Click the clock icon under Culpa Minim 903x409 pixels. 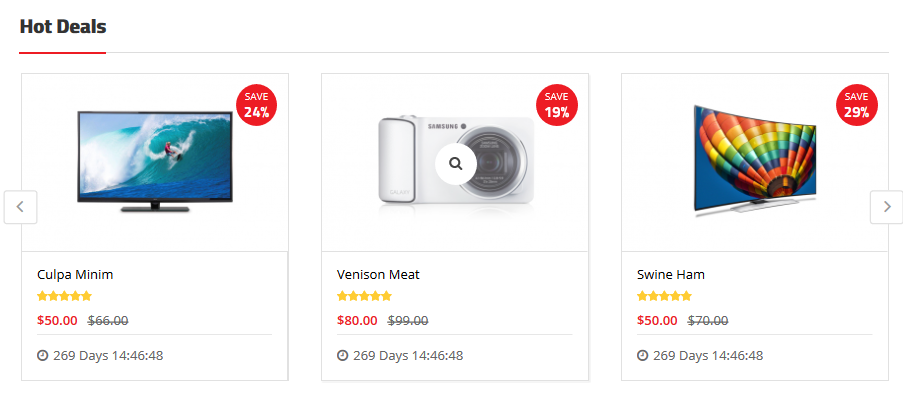pyautogui.click(x=43, y=355)
